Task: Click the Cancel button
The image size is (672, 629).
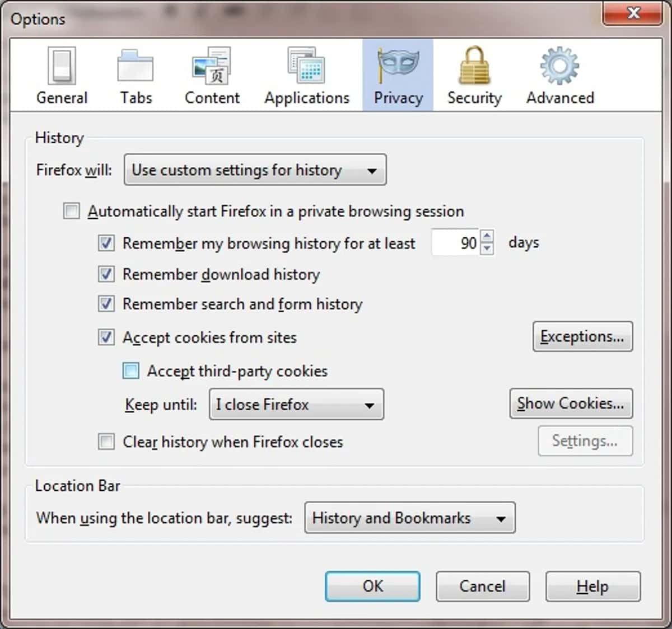Action: click(483, 586)
